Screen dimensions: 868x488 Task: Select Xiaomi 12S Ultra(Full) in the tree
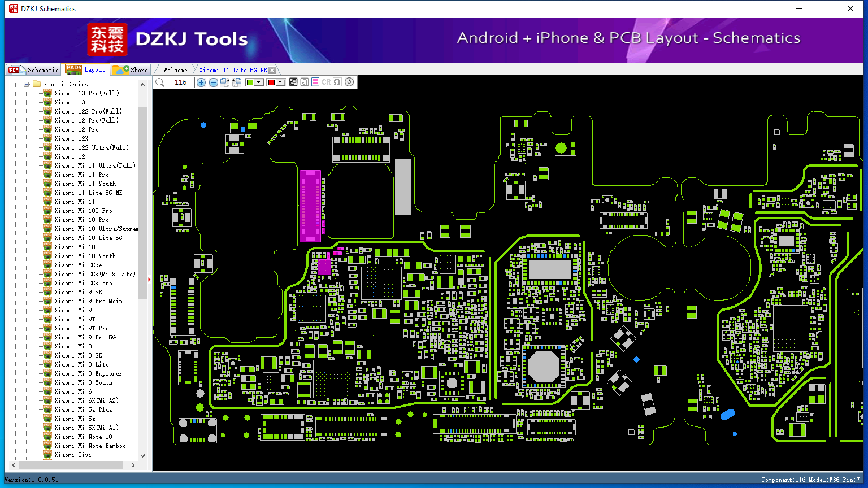[92, 147]
